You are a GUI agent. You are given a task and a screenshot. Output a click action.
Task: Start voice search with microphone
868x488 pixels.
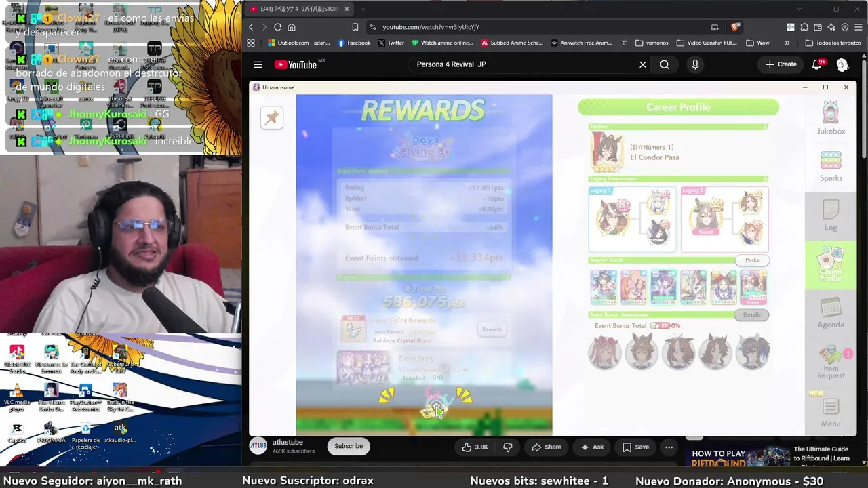pos(695,64)
